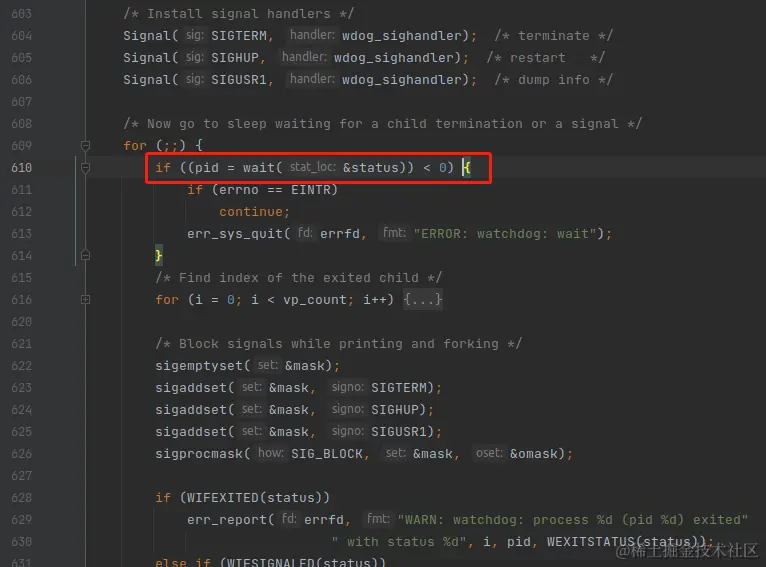Click line number 610 in the gutter
The image size is (766, 567).
pos(21,168)
